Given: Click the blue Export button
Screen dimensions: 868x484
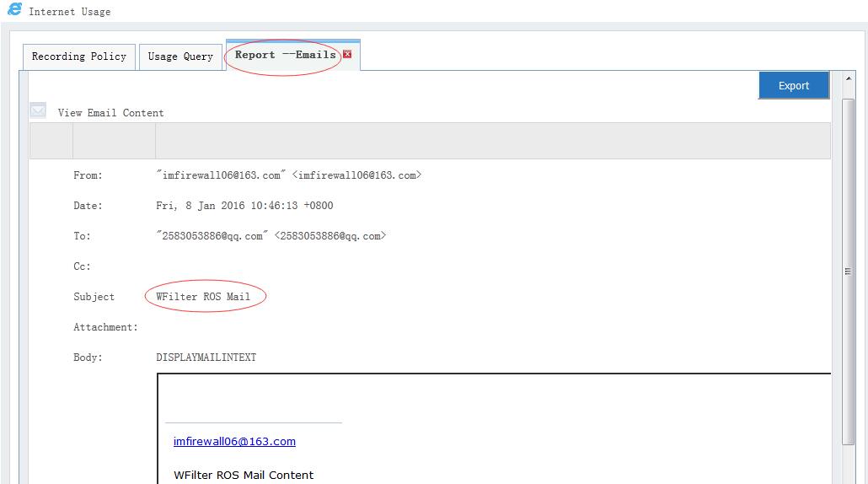Looking at the screenshot, I should tap(794, 85).
